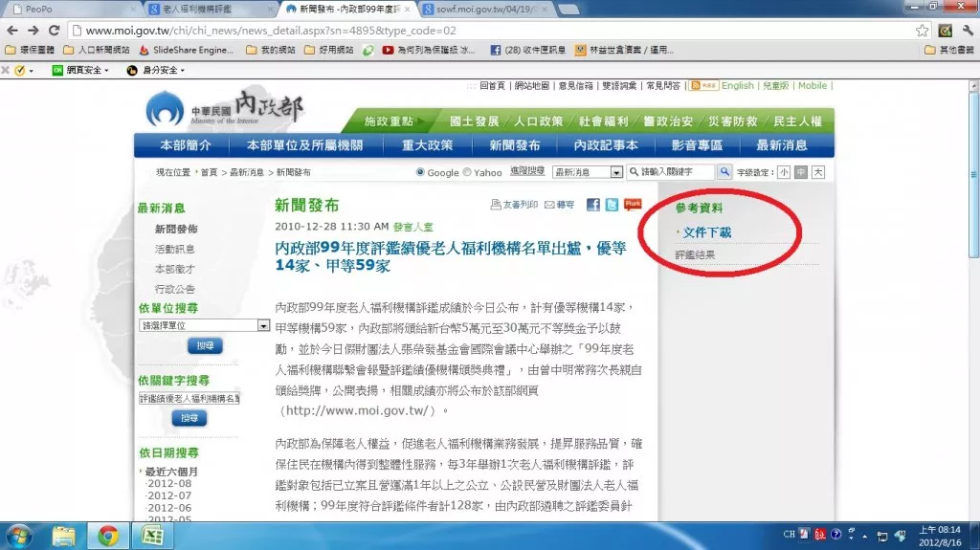Open the 最新消息 search category dropdown
Image resolution: width=980 pixels, height=550 pixels.
pos(587,172)
